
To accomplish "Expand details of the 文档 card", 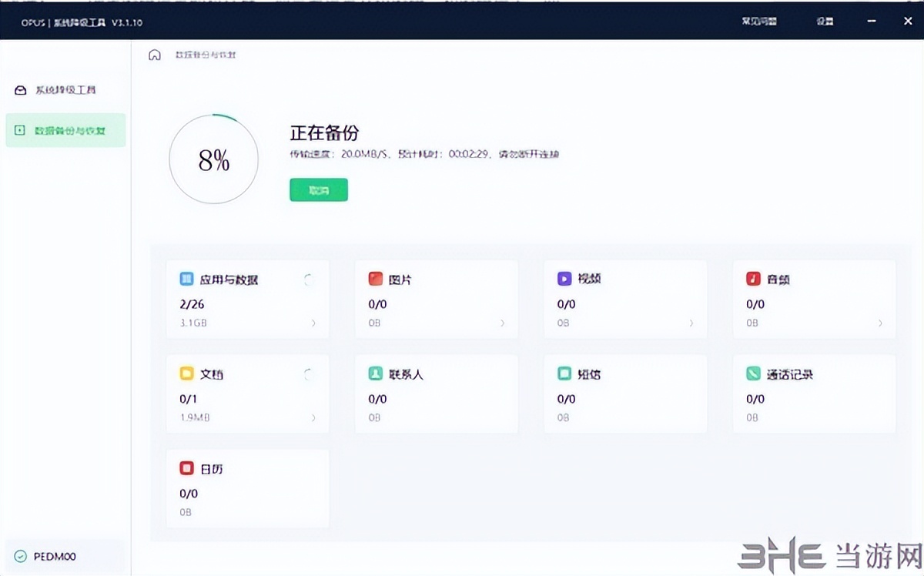I will click(x=314, y=419).
